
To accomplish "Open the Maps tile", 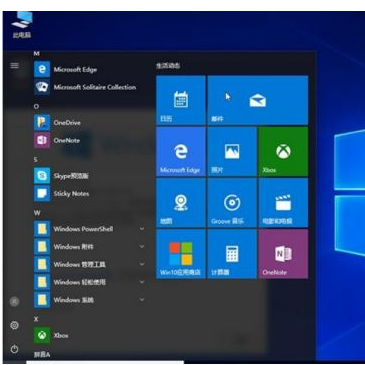I will 181,203.
